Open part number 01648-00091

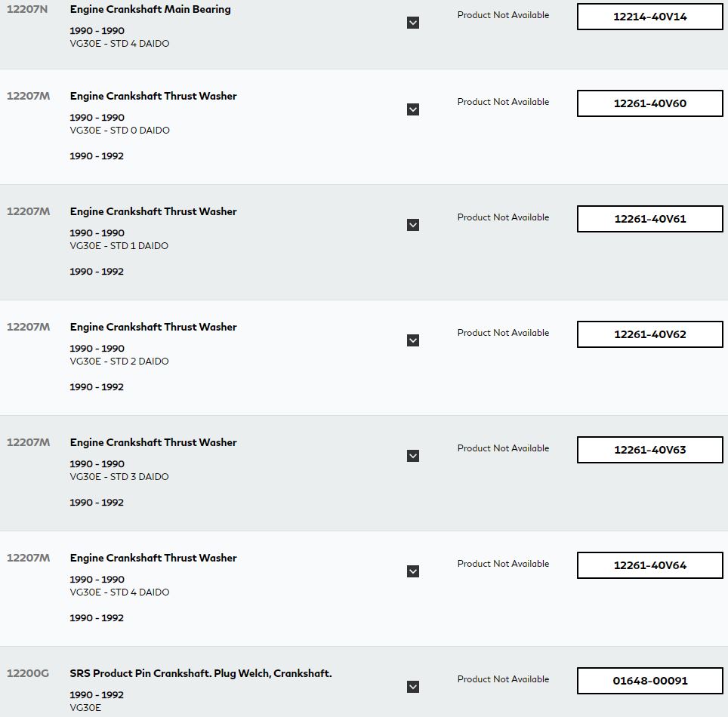(x=650, y=681)
